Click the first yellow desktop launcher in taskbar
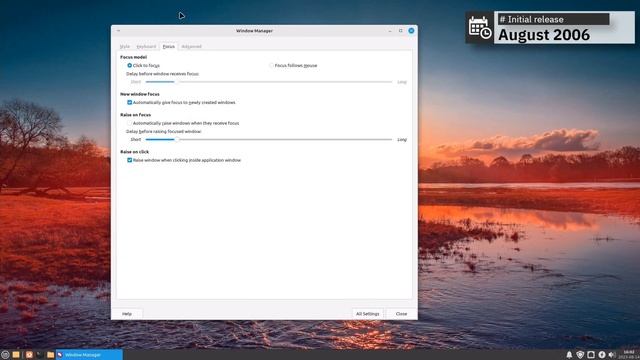The image size is (640, 360). tap(16, 355)
